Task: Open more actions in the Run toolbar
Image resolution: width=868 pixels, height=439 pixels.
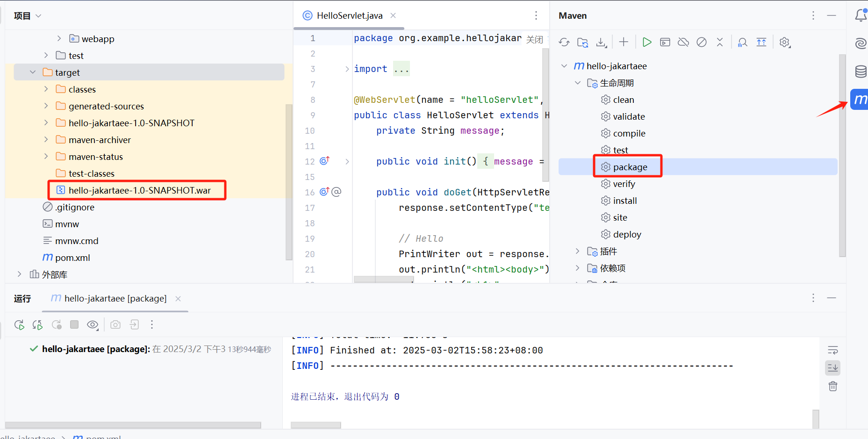Action: coord(152,324)
